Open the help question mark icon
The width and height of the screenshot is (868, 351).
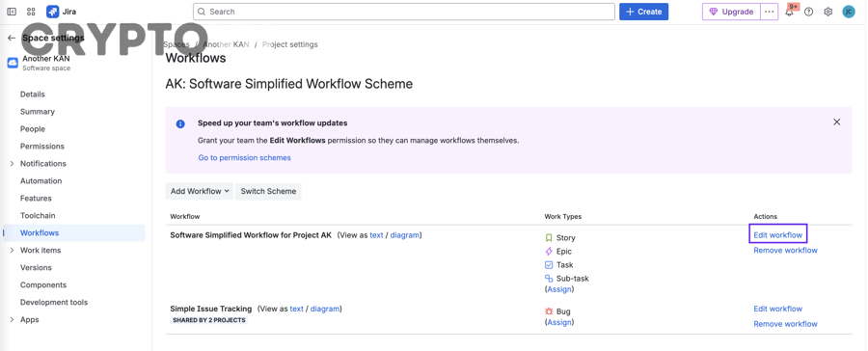coord(809,12)
